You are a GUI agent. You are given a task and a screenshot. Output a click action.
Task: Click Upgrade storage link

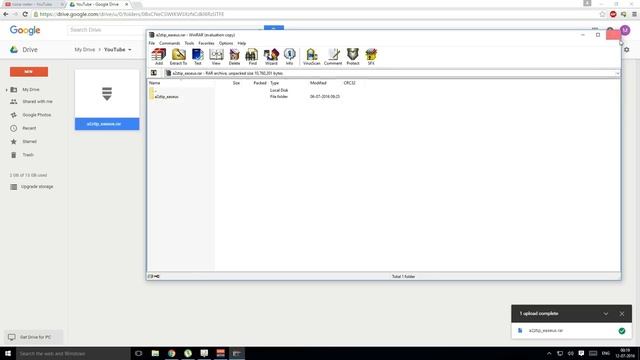(x=37, y=187)
